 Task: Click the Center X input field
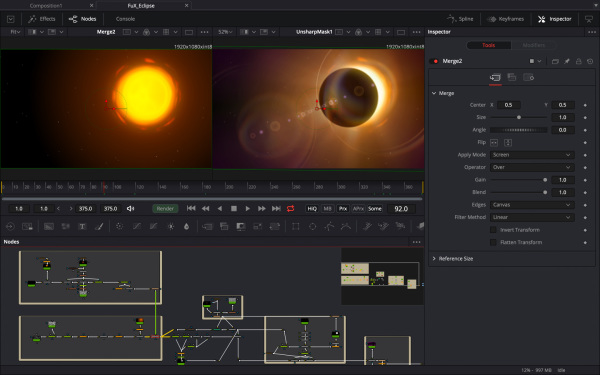pos(509,105)
